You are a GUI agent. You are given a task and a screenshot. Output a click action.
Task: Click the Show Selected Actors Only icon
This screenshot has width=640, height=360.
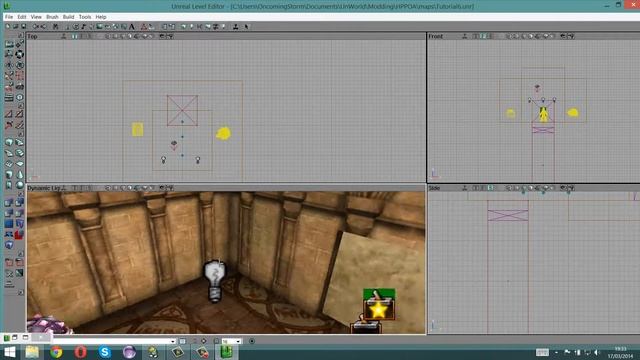(9, 263)
